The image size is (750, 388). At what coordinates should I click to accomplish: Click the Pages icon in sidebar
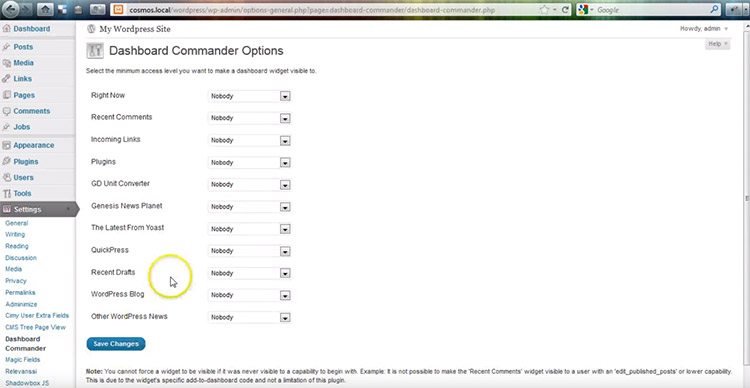6,95
